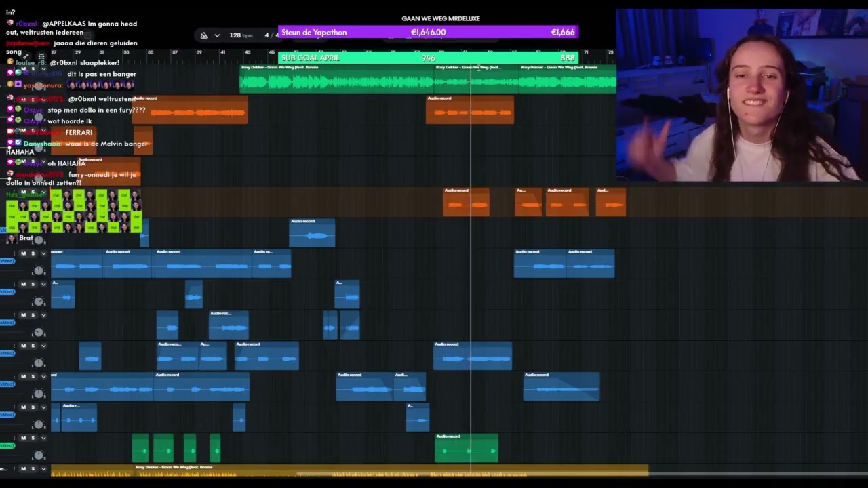Screen dimensions: 868x488
Task: Open the metronome options dropdown arrow
Action: [217, 35]
